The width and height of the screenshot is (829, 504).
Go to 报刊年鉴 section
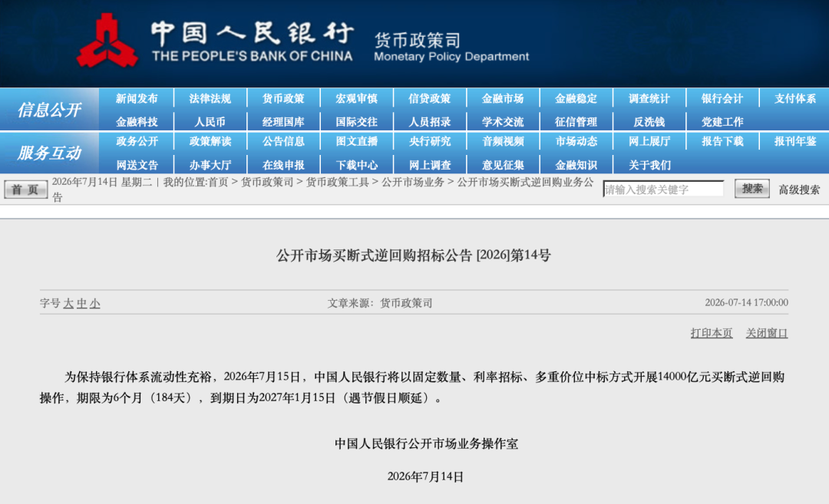click(x=795, y=142)
